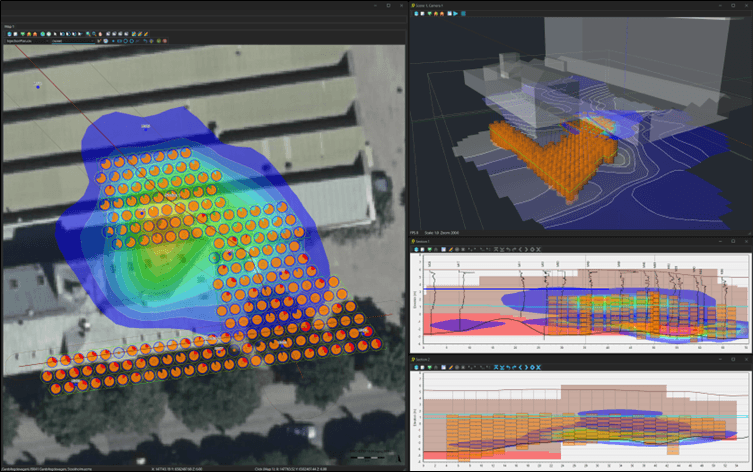Click the last pencil edit icon in Map 1 toolbar
Image resolution: width=753 pixels, height=472 pixels.
[146, 34]
